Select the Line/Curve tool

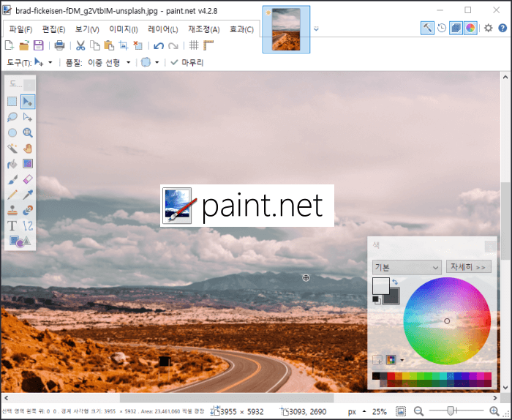pyautogui.click(x=28, y=226)
